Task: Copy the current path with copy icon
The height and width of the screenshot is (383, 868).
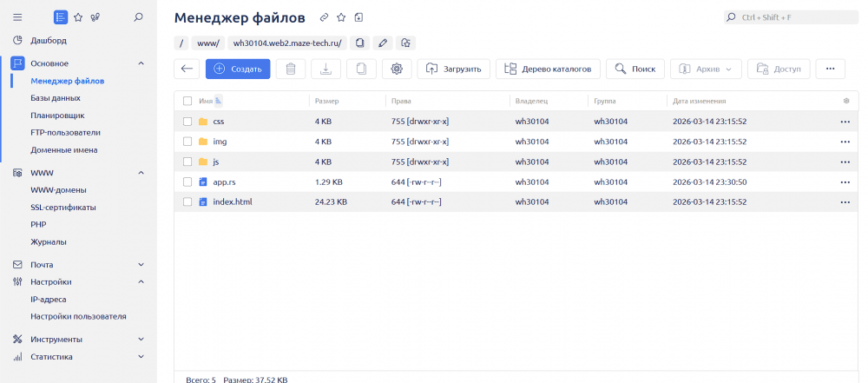Action: click(359, 43)
